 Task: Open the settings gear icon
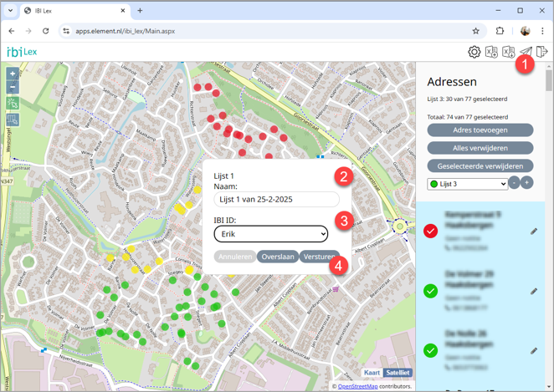(x=474, y=52)
